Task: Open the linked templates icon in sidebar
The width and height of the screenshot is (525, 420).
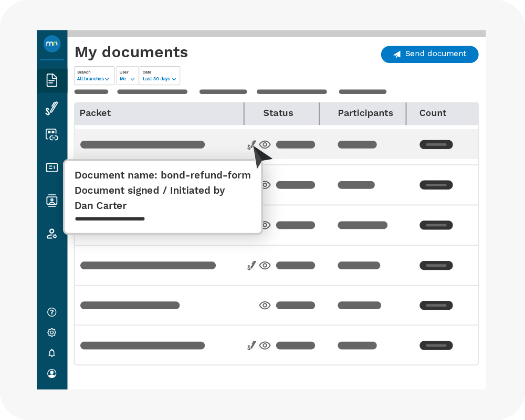Action: [x=52, y=135]
